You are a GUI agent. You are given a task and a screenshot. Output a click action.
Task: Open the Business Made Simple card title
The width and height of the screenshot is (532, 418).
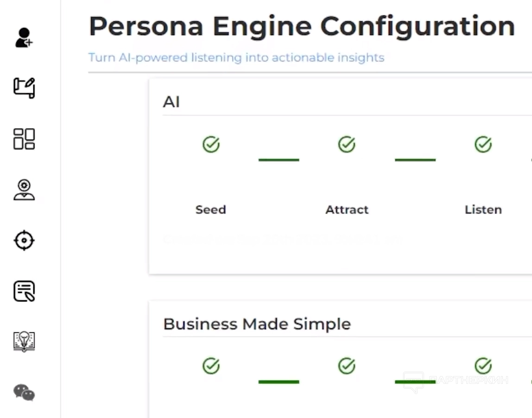click(x=257, y=324)
